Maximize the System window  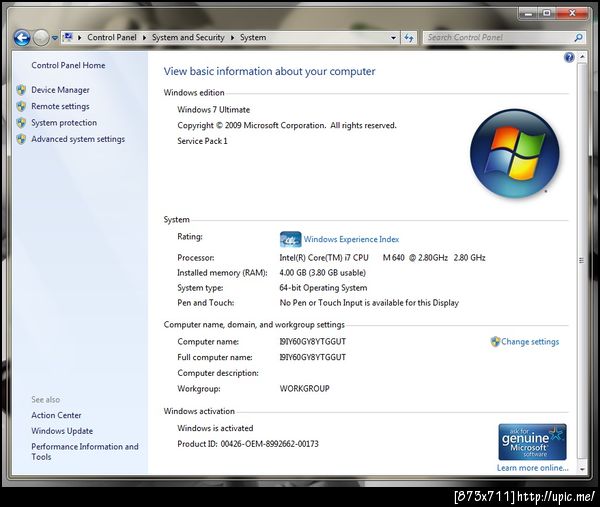547,13
